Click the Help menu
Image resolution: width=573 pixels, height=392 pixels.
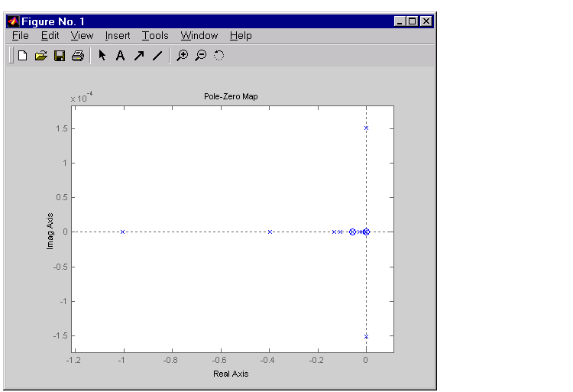[241, 36]
